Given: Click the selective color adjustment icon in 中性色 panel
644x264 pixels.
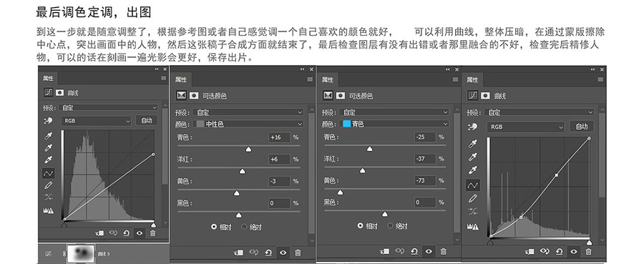Looking at the screenshot, I should coord(181,96).
